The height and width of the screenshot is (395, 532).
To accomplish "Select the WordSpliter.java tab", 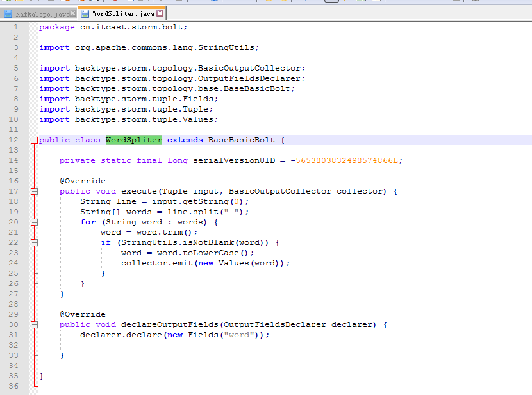I will pyautogui.click(x=122, y=13).
